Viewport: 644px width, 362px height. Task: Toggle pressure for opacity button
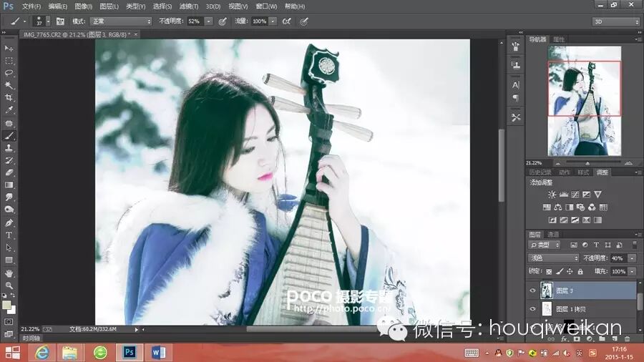tap(223, 21)
